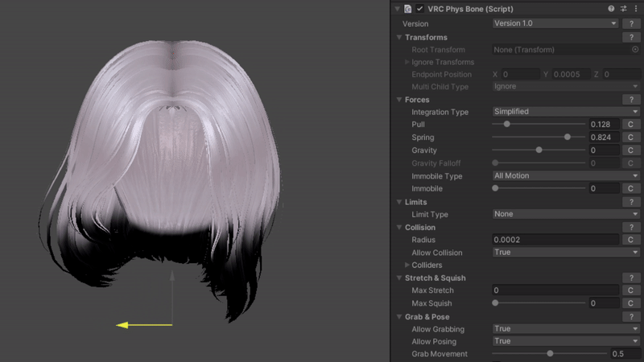This screenshot has height=362, width=644.
Task: Click the Max Stretch input field
Action: pos(555,290)
